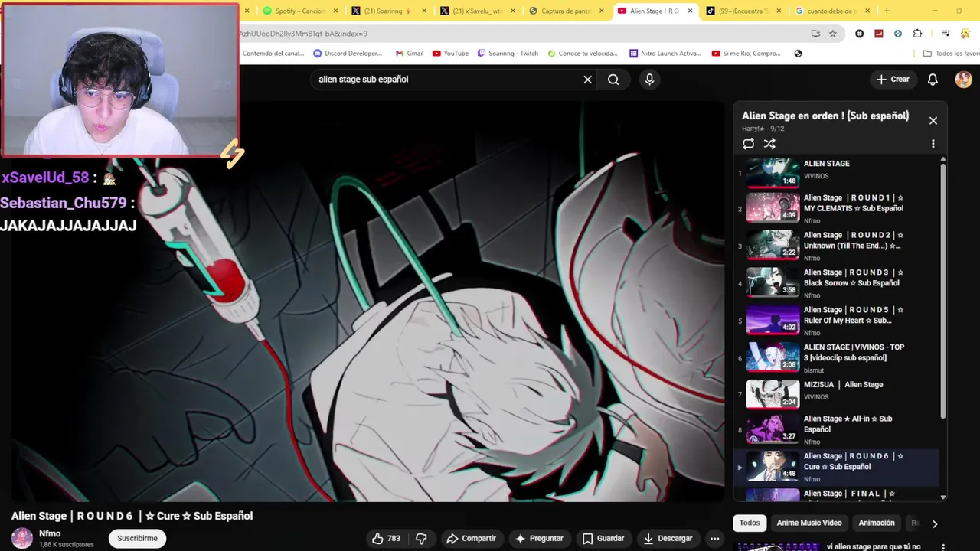Start voice search with the microphone
Viewport: 980px width, 551px height.
pyautogui.click(x=649, y=80)
